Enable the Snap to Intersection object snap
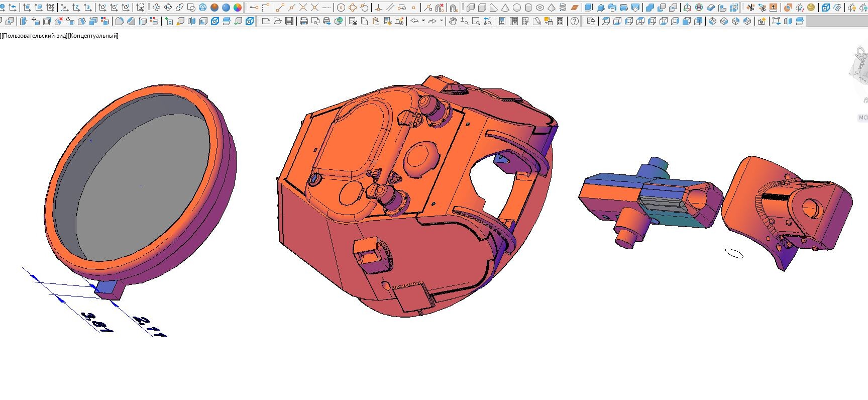 303,8
